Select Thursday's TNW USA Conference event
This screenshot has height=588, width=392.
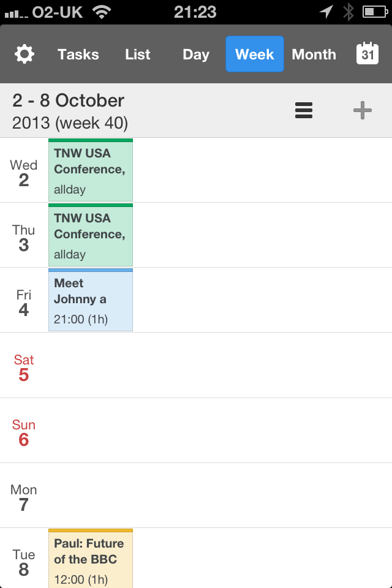(90, 235)
